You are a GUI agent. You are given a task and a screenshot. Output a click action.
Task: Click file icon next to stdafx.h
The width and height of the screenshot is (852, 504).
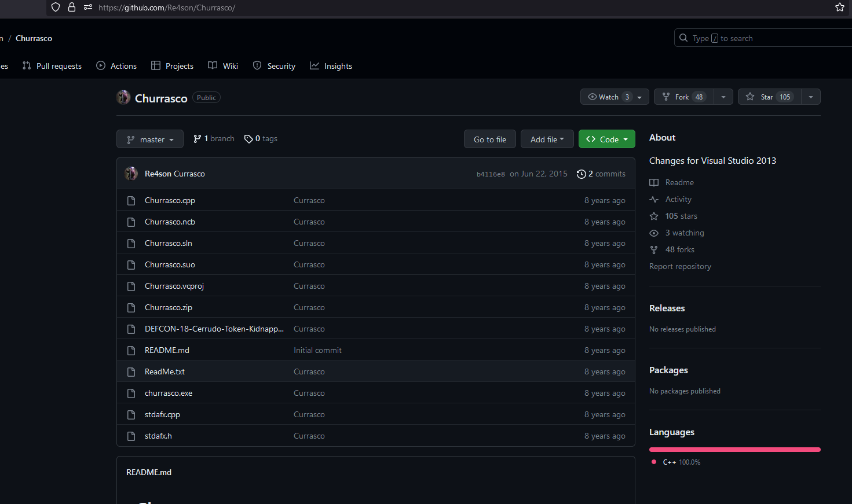[x=131, y=436]
